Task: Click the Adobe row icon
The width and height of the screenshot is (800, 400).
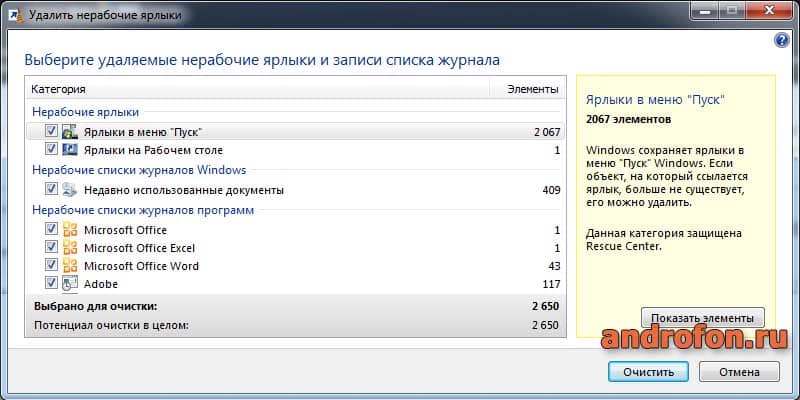Action: [69, 284]
